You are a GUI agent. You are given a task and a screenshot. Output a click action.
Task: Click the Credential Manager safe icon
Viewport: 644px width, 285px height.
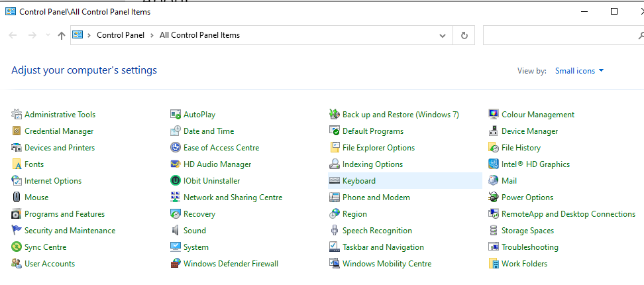pos(16,131)
